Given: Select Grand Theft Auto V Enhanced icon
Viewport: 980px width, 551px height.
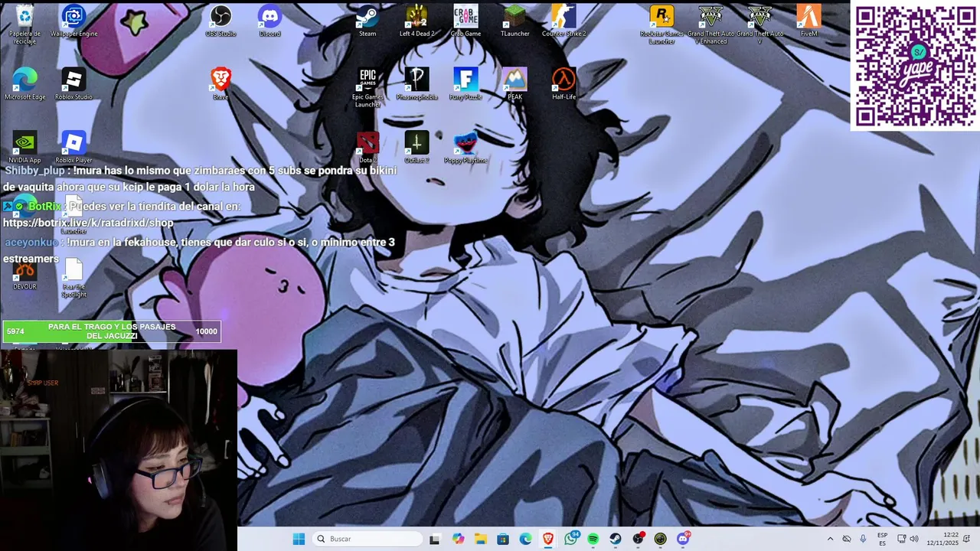Looking at the screenshot, I should point(710,24).
